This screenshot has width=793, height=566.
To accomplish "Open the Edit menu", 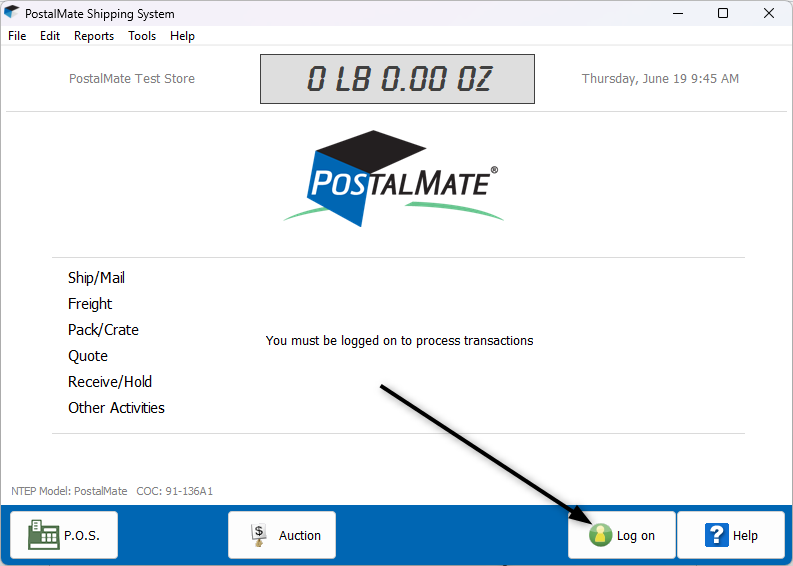I will [50, 36].
